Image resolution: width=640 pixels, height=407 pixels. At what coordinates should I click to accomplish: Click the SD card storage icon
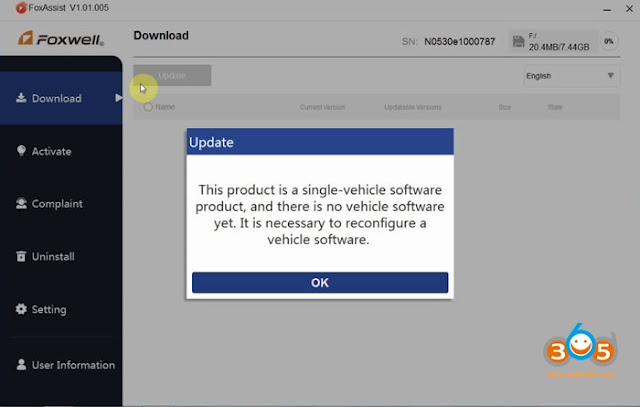pyautogui.click(x=518, y=42)
